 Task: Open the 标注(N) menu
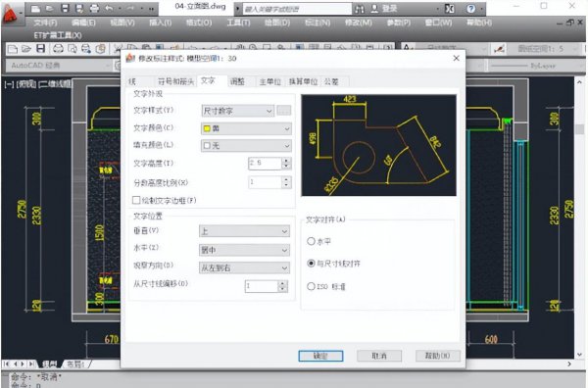tap(318, 23)
